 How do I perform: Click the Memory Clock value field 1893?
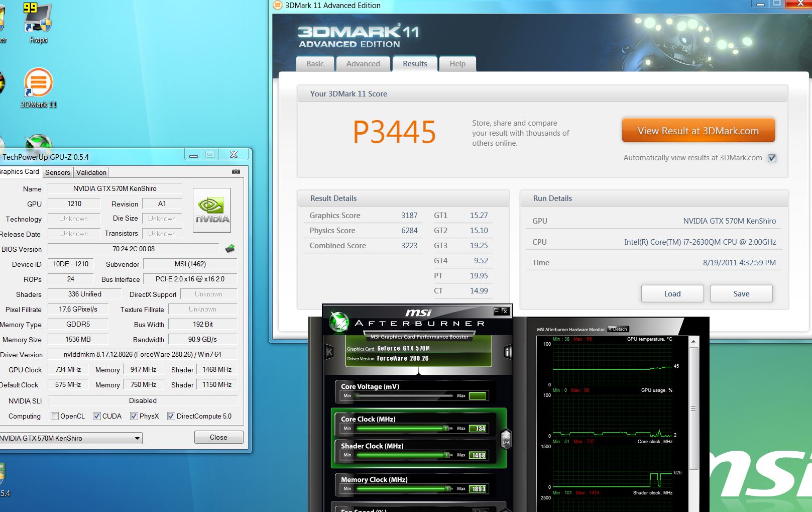pos(478,489)
